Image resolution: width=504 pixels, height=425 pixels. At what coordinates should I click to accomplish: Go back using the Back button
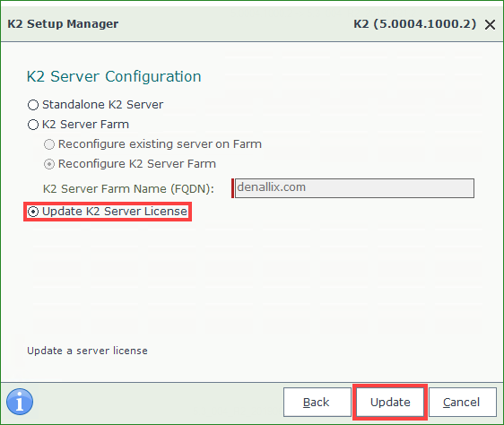(317, 403)
